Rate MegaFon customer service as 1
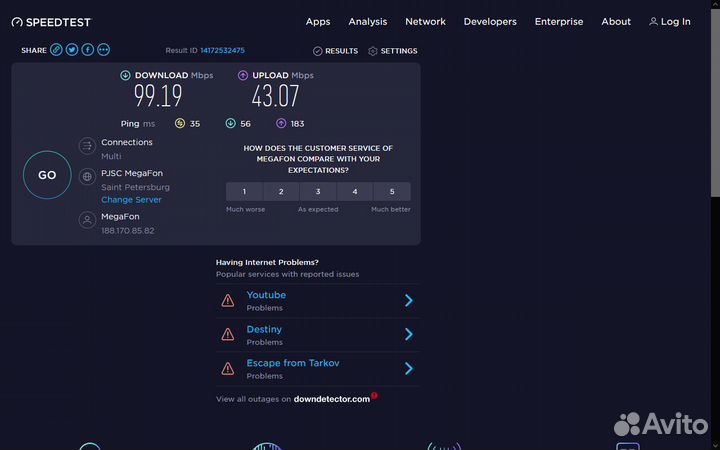The image size is (720, 450). (x=244, y=191)
